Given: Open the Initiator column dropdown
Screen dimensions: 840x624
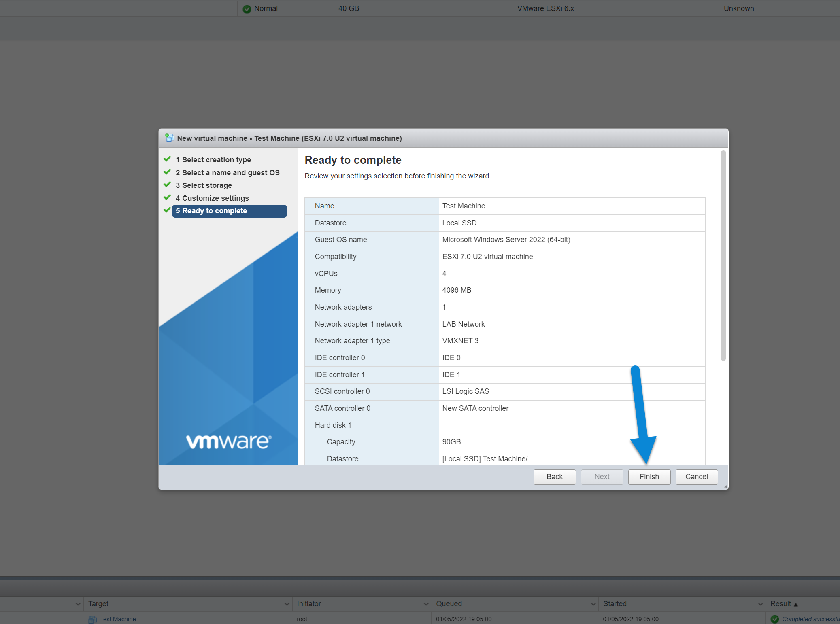Looking at the screenshot, I should 425,604.
